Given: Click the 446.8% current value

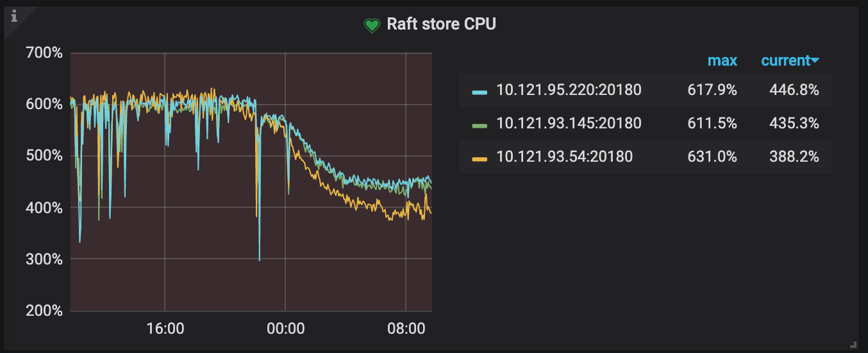Looking at the screenshot, I should click(794, 90).
